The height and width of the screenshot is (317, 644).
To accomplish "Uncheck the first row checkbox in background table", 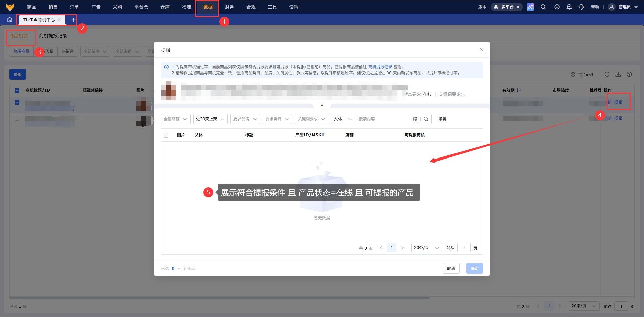I will [x=17, y=102].
